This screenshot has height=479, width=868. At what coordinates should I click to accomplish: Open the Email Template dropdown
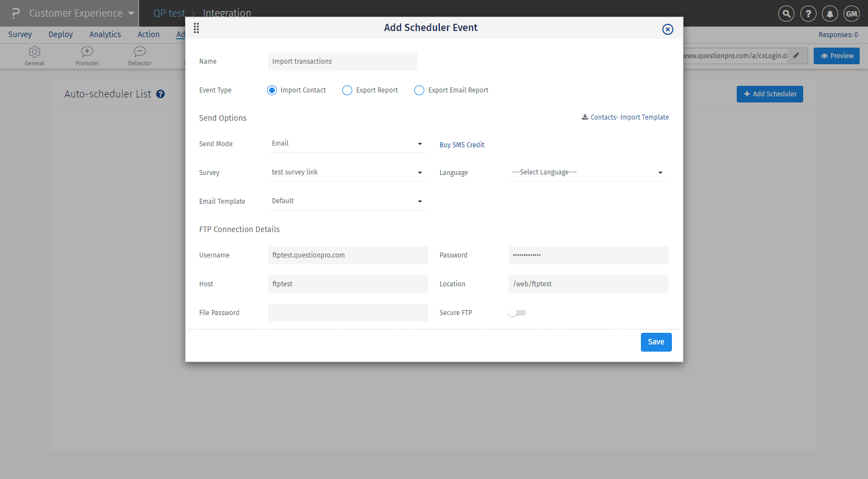point(419,201)
